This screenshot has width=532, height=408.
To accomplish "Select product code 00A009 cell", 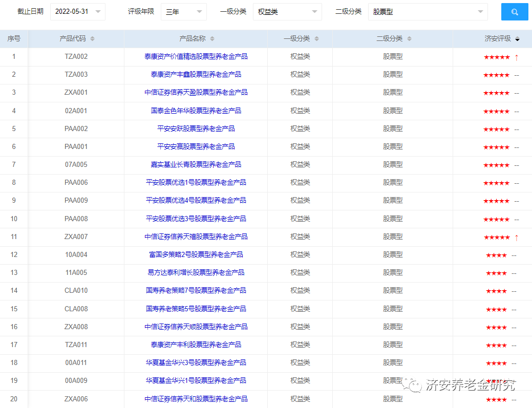I will tap(76, 381).
